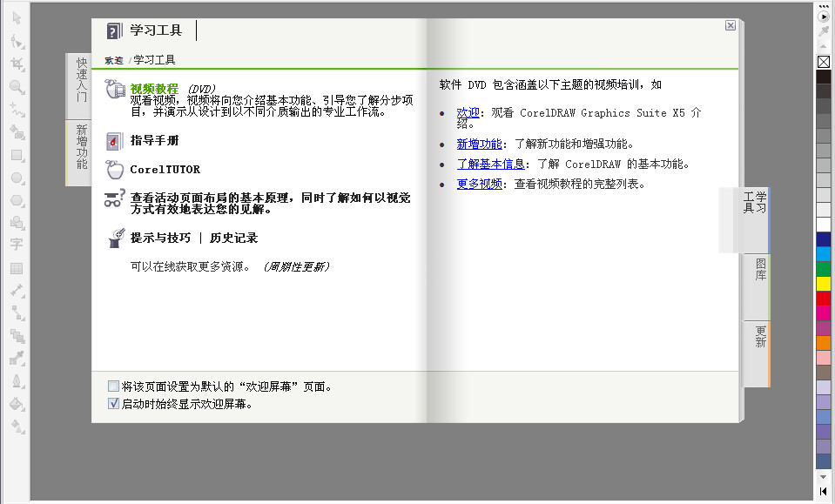
Task: Click the learning tools help icon in header
Action: coord(114,30)
